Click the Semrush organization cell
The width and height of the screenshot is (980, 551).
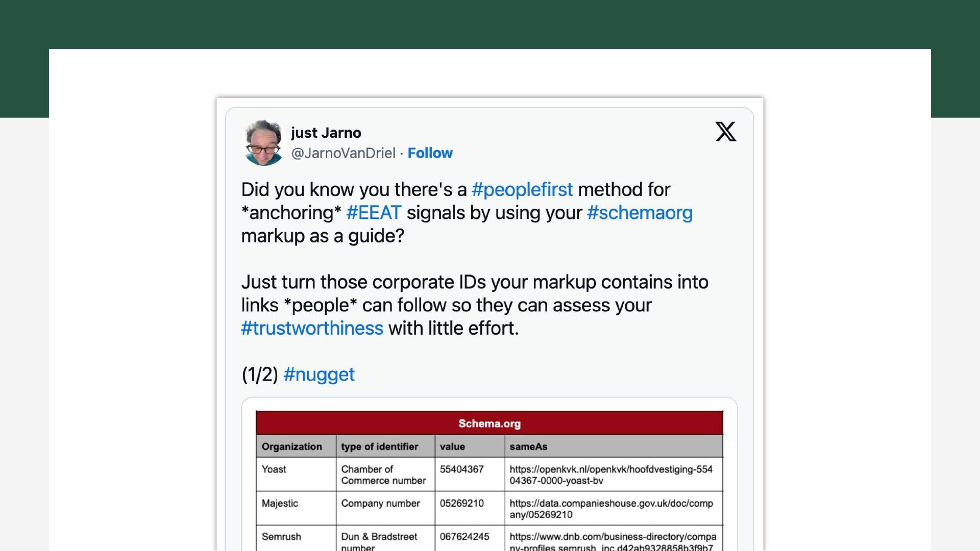click(281, 537)
